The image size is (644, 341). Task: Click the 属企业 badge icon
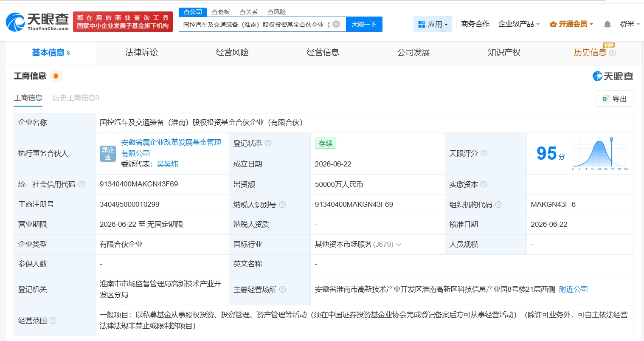pos(108,153)
